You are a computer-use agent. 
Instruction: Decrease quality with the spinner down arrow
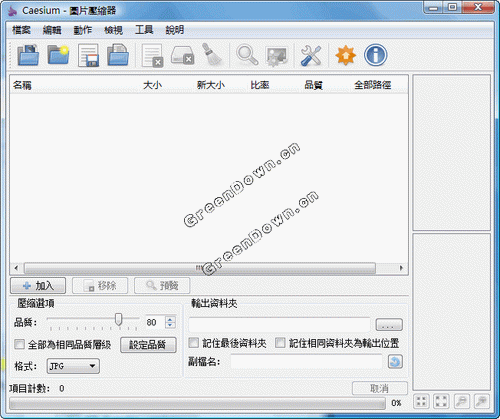pyautogui.click(x=170, y=325)
